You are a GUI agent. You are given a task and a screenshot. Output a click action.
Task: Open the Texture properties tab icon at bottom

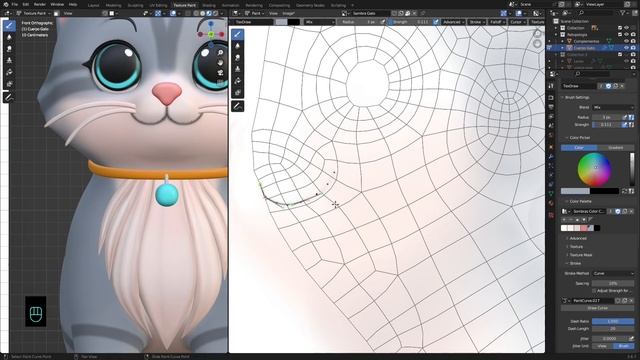click(x=551, y=215)
